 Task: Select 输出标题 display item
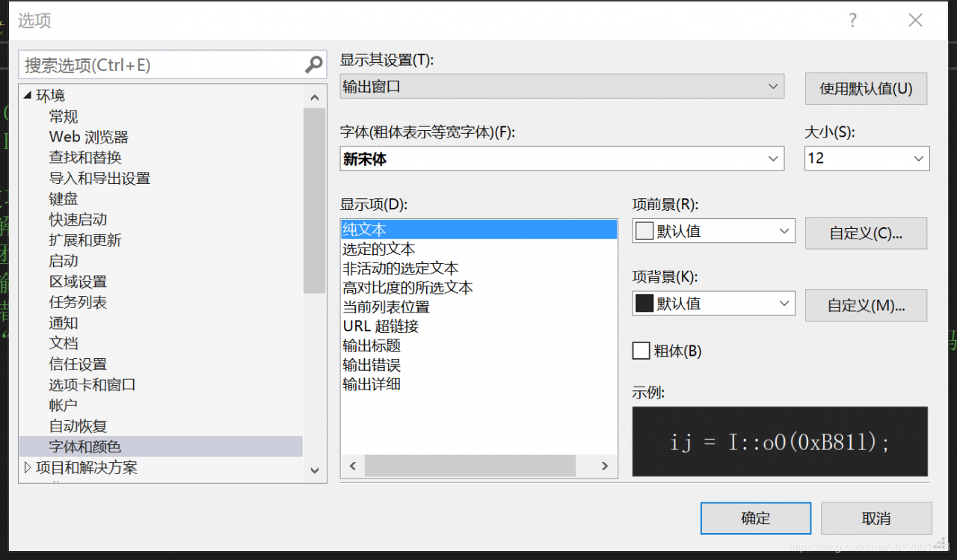372,346
